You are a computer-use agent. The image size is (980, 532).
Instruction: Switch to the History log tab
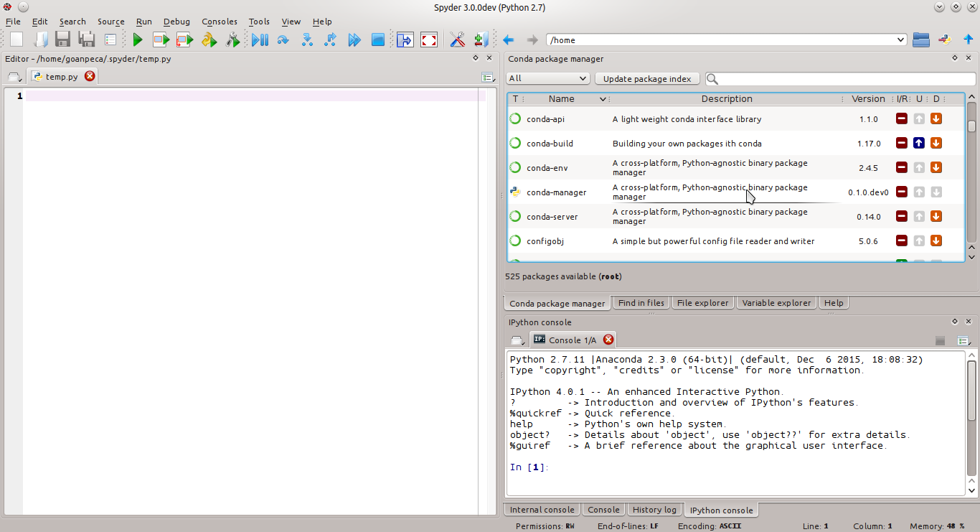point(654,510)
